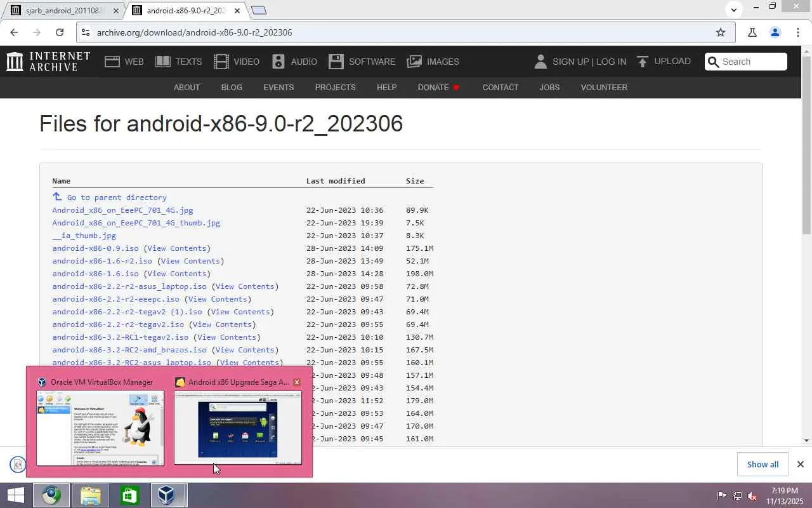
Task: View site information icon in address bar
Action: (86, 32)
